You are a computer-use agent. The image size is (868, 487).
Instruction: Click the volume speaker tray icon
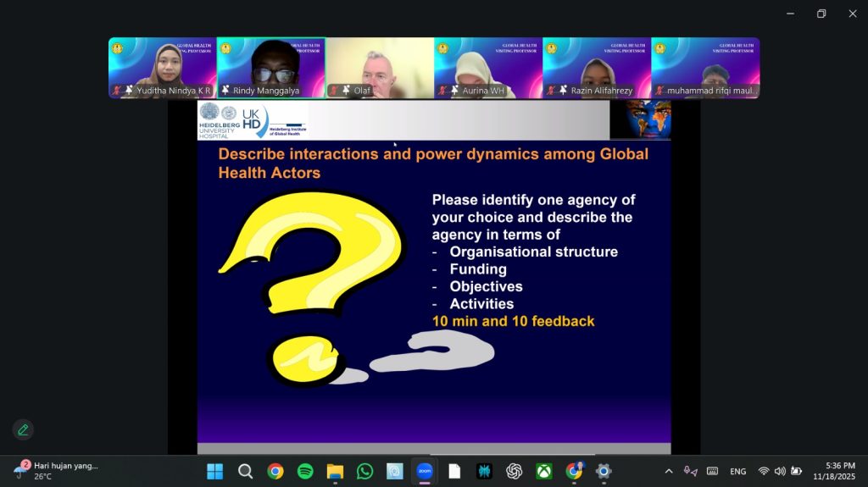pos(780,471)
